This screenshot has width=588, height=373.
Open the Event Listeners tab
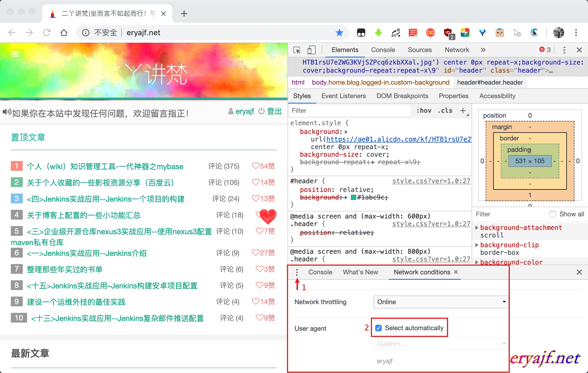click(343, 96)
